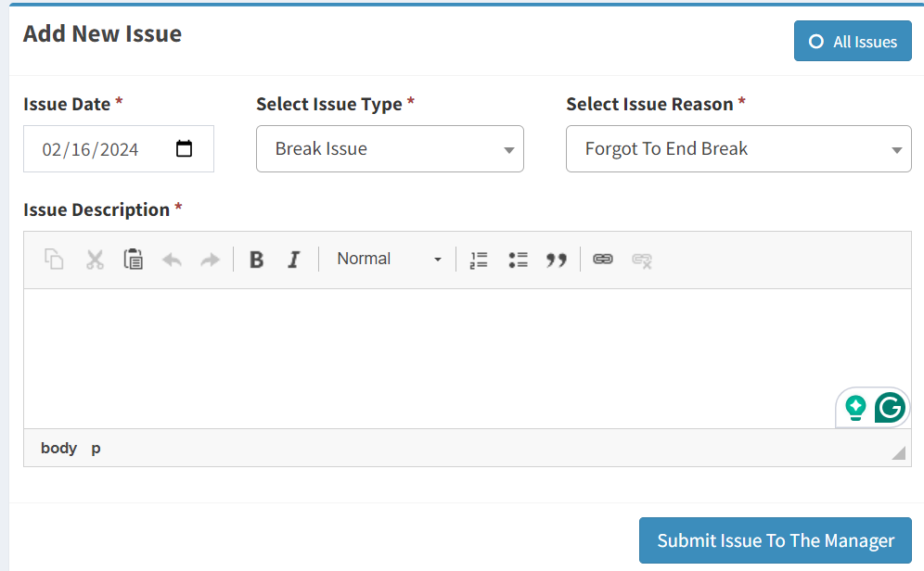Click the All Issues button
Screen dimensions: 924x571
click(853, 42)
